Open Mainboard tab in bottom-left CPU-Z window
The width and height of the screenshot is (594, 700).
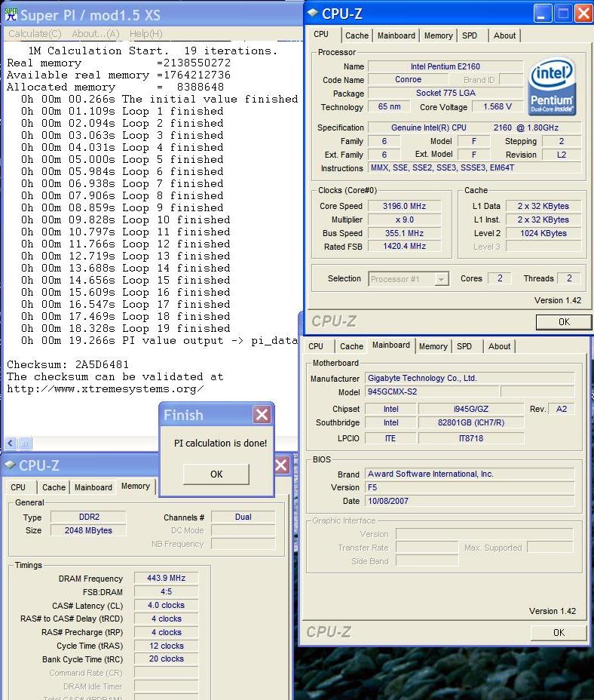pos(93,487)
